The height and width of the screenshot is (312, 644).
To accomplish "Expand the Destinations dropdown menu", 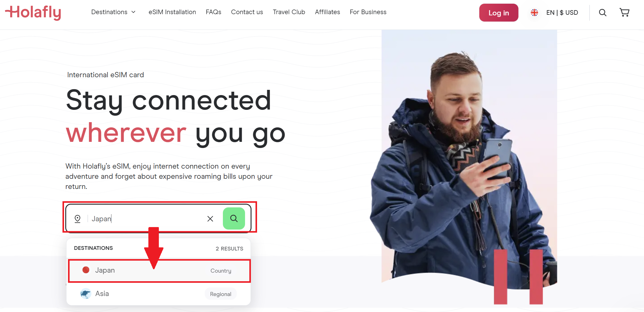I will [x=113, y=12].
